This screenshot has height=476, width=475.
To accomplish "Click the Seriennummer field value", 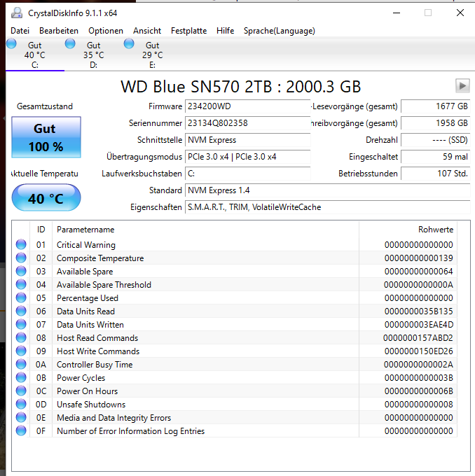I will click(248, 123).
